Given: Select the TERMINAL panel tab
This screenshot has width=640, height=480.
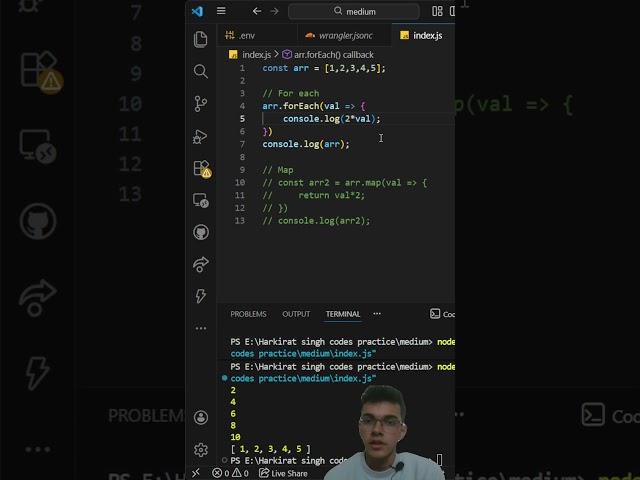Looking at the screenshot, I should tap(343, 314).
